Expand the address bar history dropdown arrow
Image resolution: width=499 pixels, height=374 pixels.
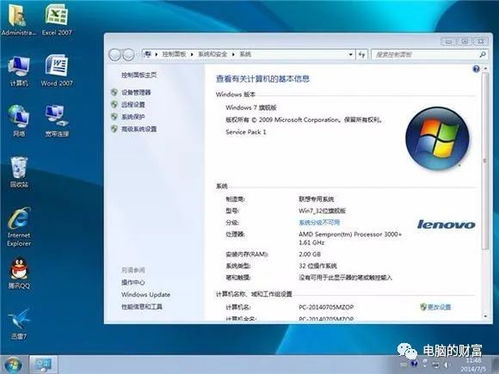click(351, 54)
